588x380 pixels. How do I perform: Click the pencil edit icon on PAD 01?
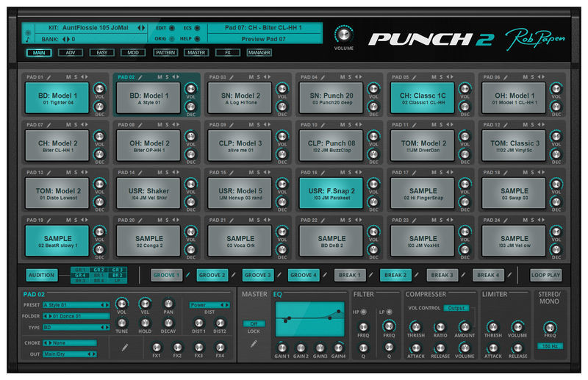click(x=49, y=77)
